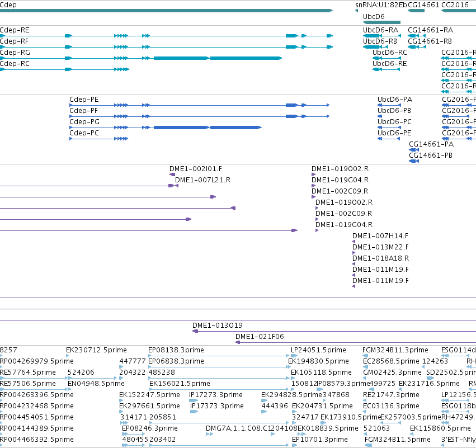Select the EC03136.3prime EST
The height and width of the screenshot is (448, 476).
point(391,406)
